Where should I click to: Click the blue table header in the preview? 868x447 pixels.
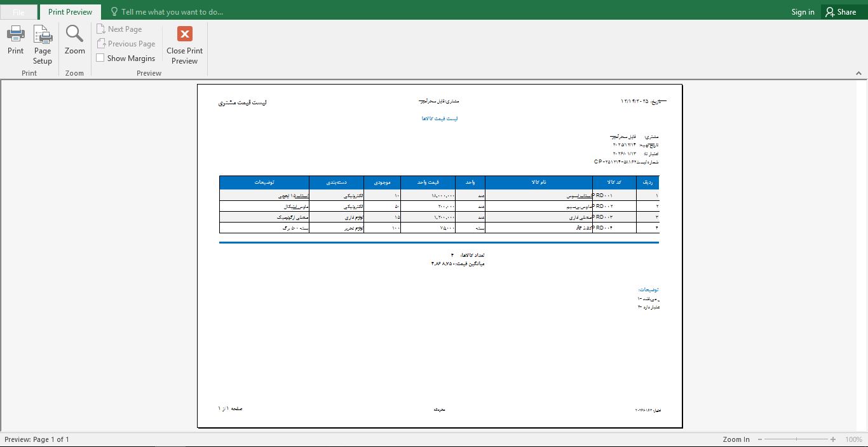pyautogui.click(x=438, y=182)
